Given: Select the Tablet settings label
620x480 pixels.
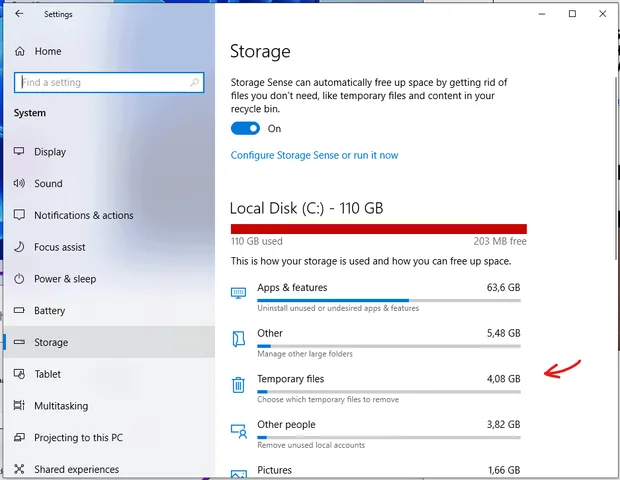Looking at the screenshot, I should click(47, 374).
